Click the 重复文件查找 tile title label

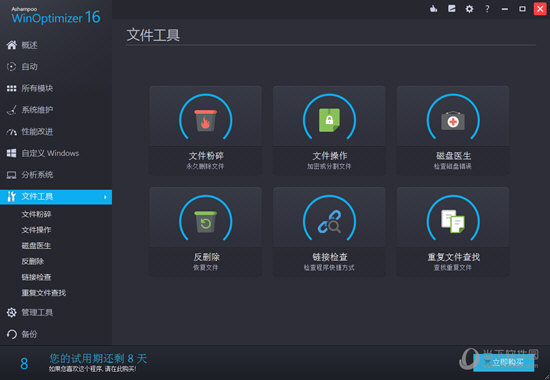coord(453,257)
